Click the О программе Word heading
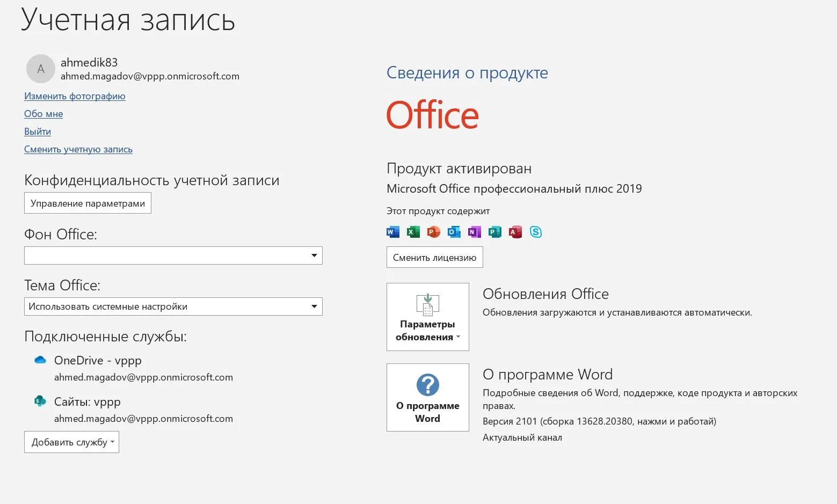The width and height of the screenshot is (837, 504). click(548, 375)
